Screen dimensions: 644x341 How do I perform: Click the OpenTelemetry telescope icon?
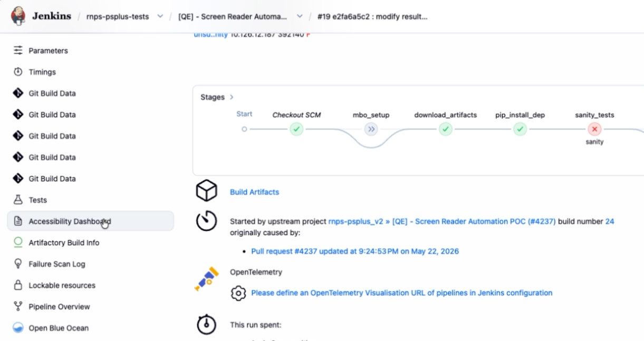206,279
